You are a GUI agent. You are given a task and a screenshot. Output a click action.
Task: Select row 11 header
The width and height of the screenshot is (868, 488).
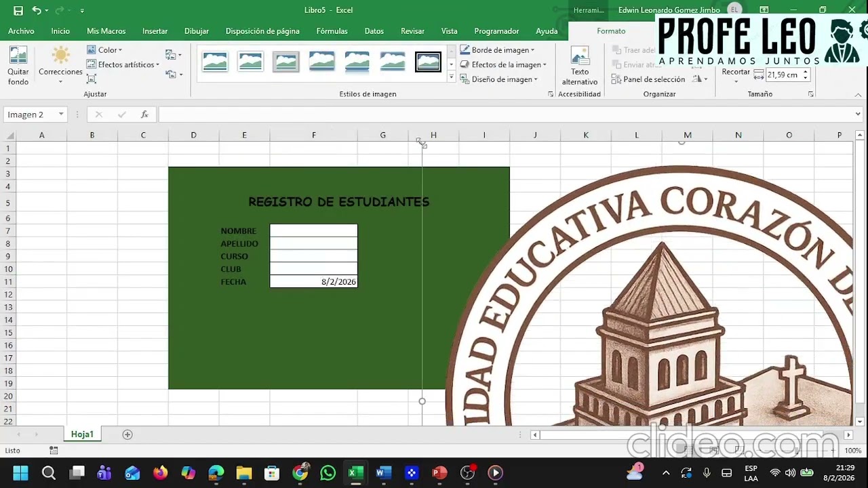pyautogui.click(x=9, y=282)
